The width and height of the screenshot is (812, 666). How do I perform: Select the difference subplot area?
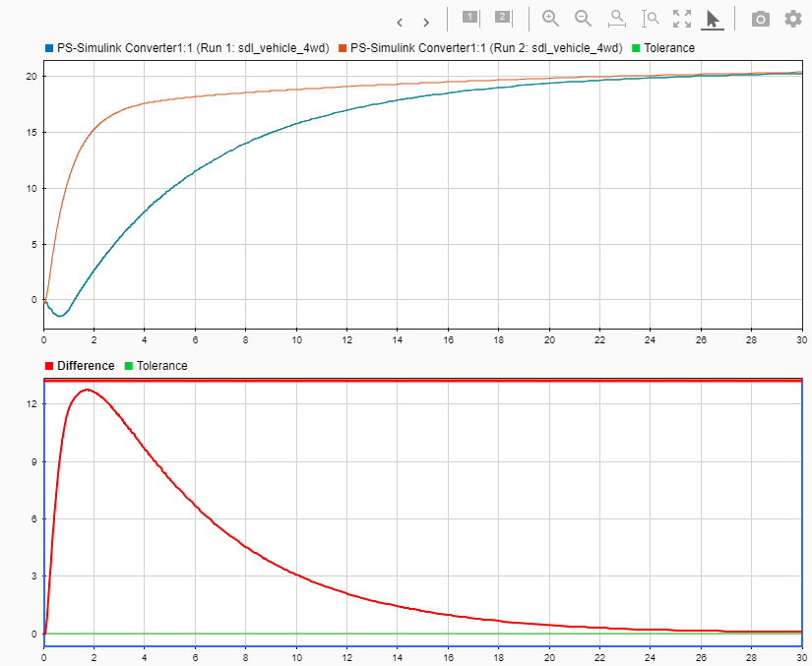point(423,513)
